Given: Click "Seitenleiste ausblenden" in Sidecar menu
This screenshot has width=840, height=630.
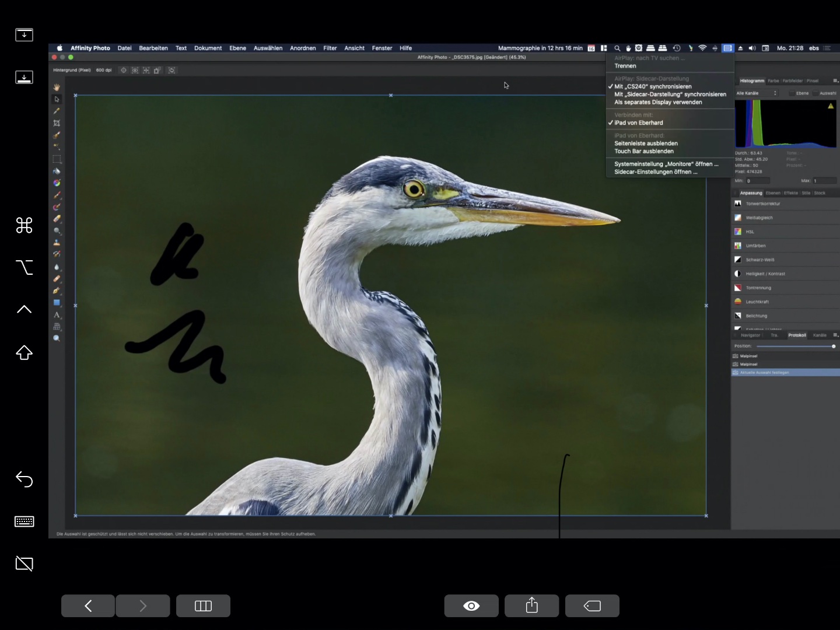Looking at the screenshot, I should coord(646,143).
